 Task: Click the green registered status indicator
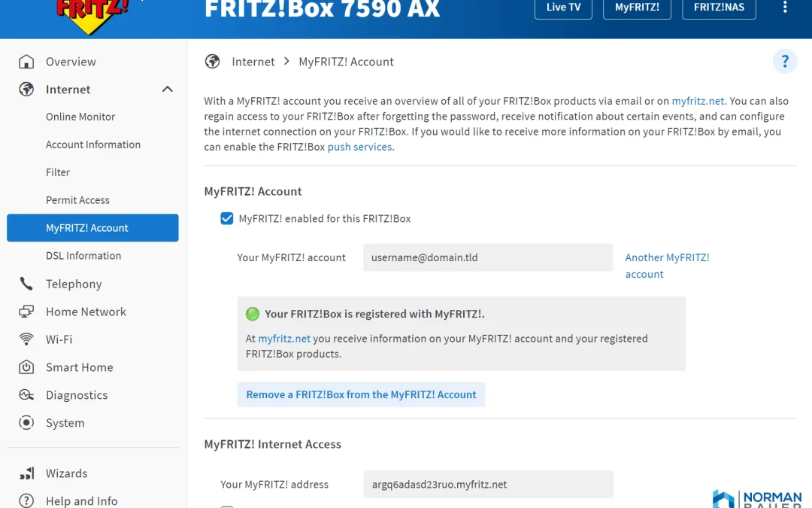pos(252,314)
